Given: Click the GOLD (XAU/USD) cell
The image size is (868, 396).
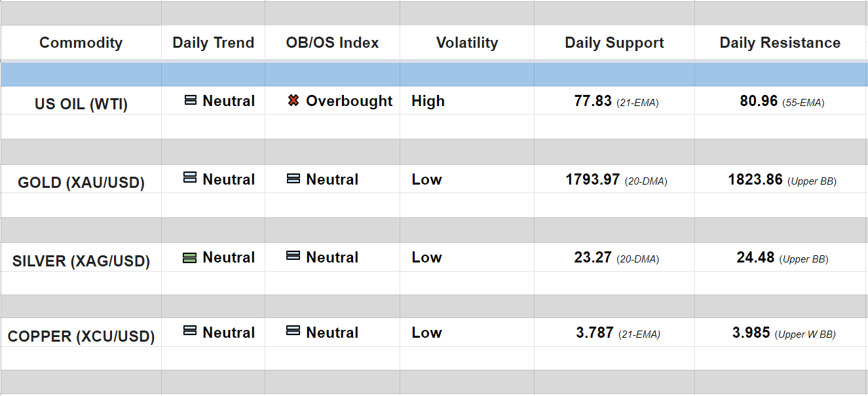Looking at the screenshot, I should tap(81, 183).
